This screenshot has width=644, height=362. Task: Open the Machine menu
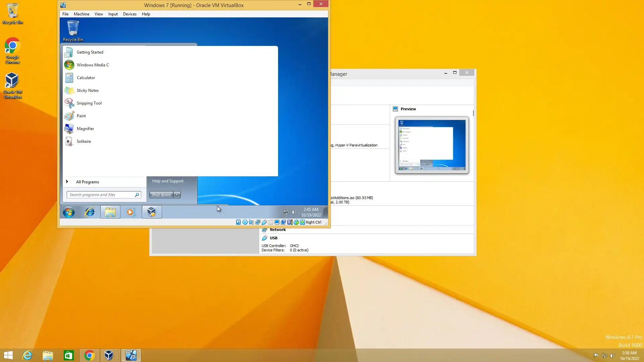81,14
